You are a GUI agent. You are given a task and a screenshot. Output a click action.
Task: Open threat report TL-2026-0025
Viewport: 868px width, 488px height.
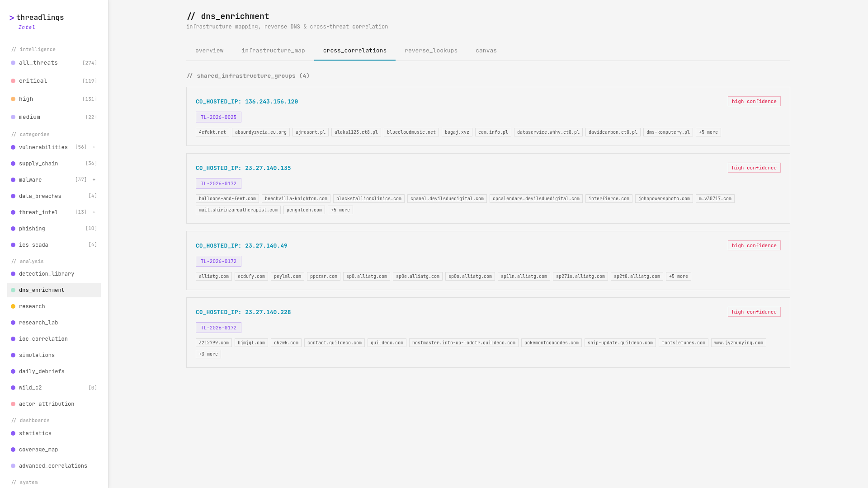tap(218, 117)
